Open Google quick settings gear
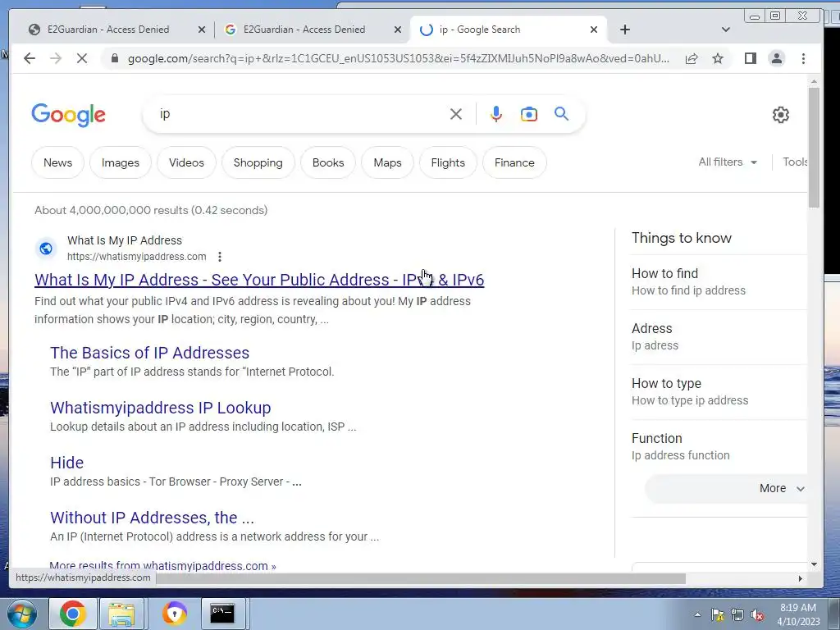 point(781,115)
